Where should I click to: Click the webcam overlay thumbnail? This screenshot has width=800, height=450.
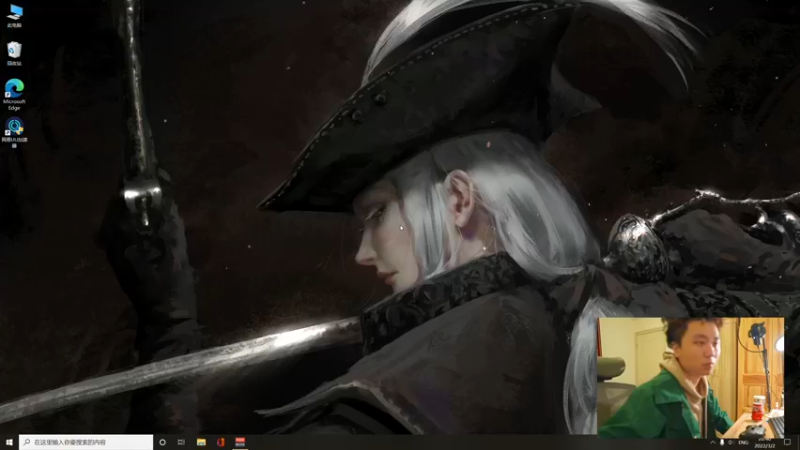691,378
